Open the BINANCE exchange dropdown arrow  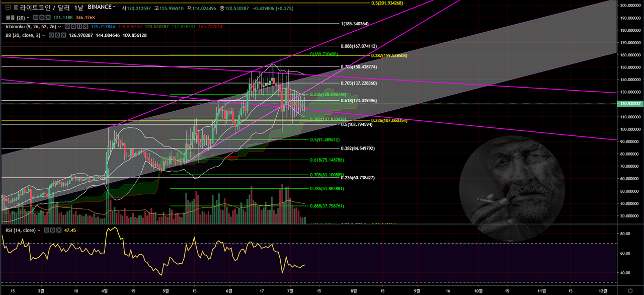114,7
